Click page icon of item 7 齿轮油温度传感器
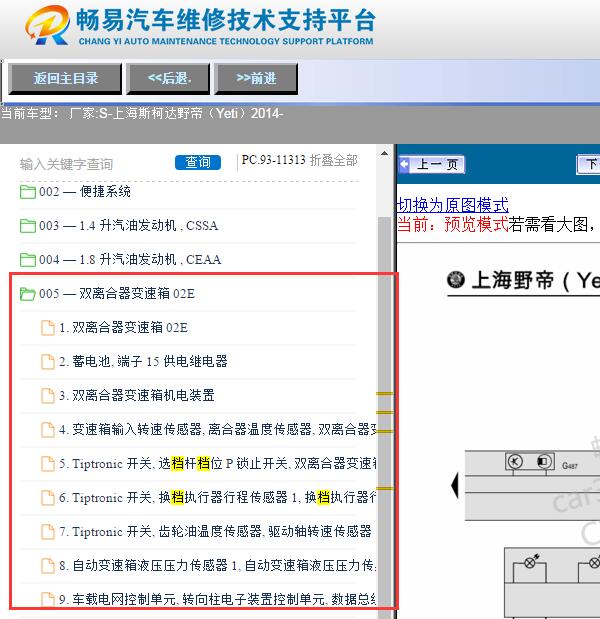The width and height of the screenshot is (600, 619). (48, 532)
